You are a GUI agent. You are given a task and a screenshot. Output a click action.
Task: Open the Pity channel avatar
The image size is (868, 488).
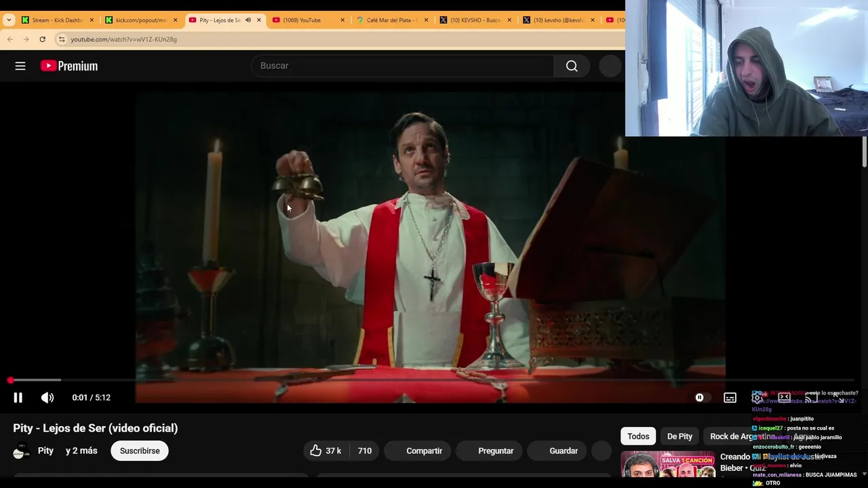[22, 451]
